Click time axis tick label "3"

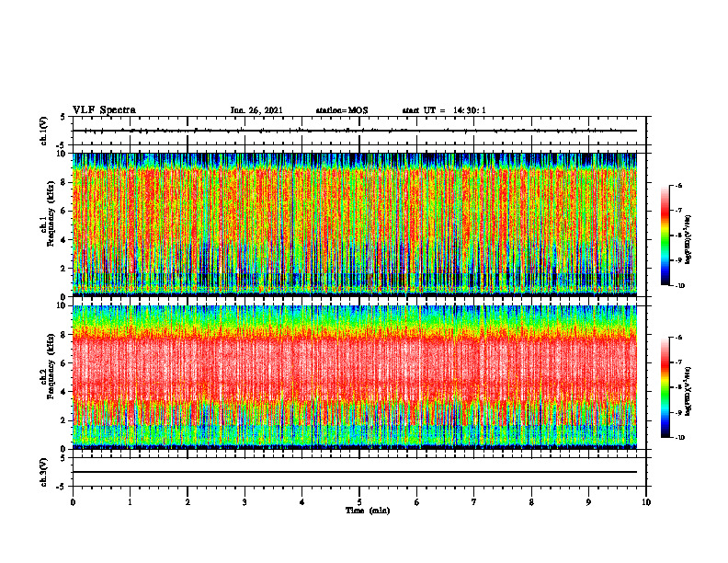pyautogui.click(x=245, y=502)
